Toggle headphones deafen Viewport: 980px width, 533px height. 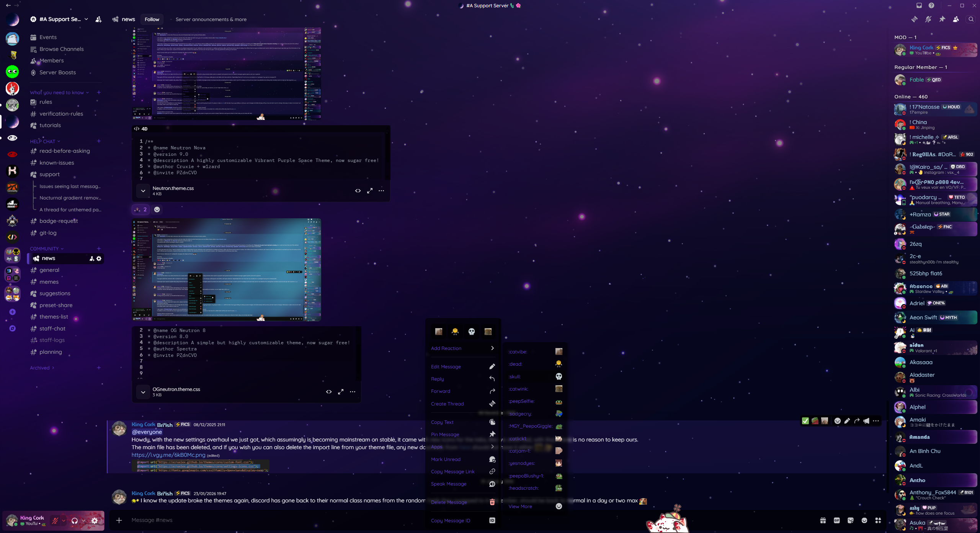click(x=75, y=521)
